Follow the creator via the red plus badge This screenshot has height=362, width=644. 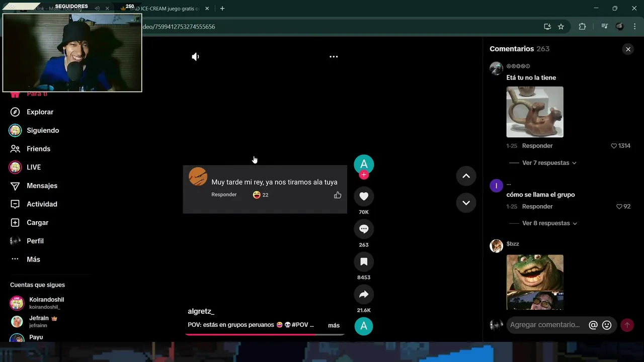(364, 175)
